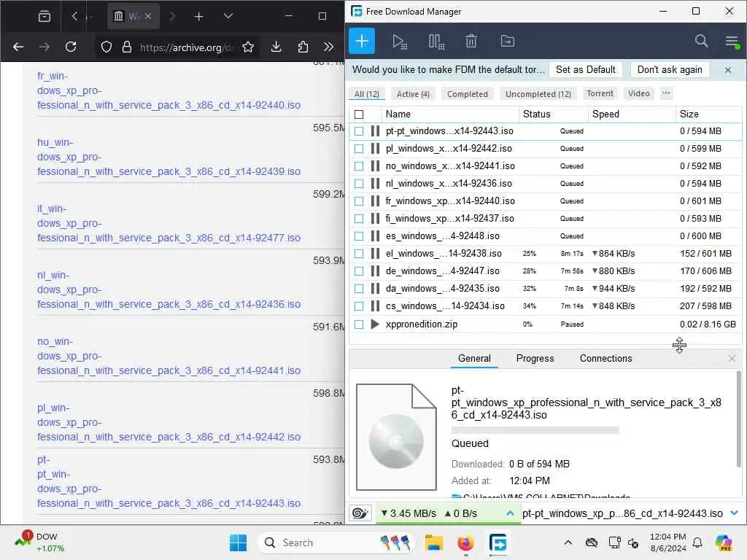This screenshot has height=560, width=747.
Task: Open the FDM hamburger menu
Action: [732, 42]
